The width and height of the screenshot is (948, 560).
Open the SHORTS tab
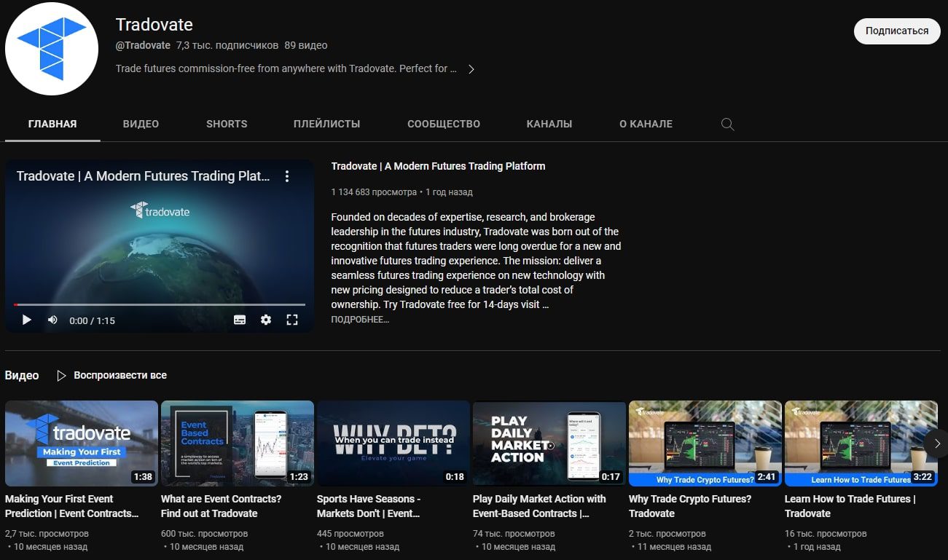[x=227, y=124]
